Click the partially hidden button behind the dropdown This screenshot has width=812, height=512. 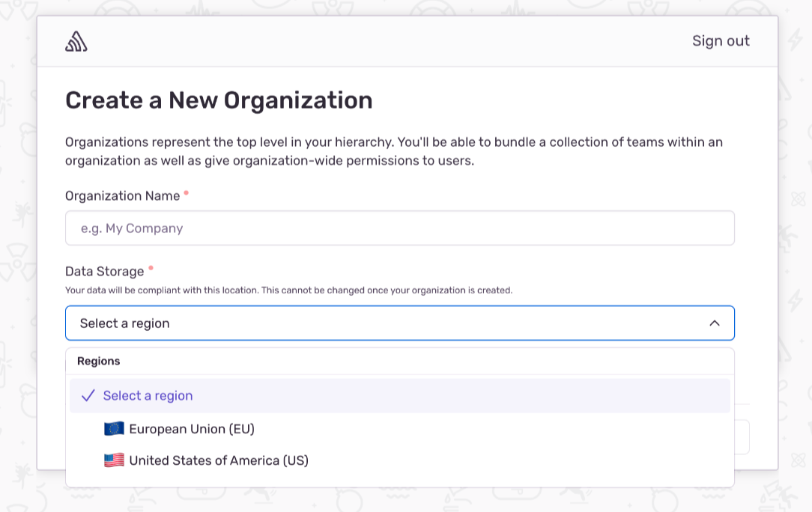[x=742, y=437]
